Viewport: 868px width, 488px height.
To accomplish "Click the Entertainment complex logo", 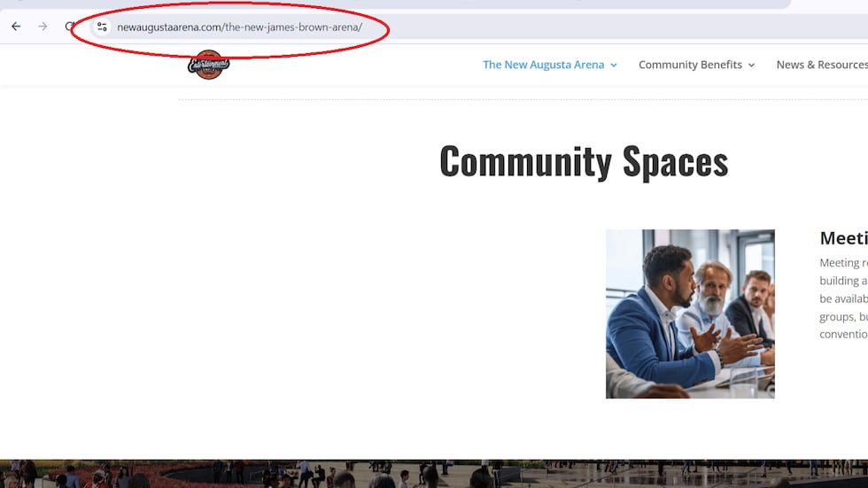I will (209, 65).
